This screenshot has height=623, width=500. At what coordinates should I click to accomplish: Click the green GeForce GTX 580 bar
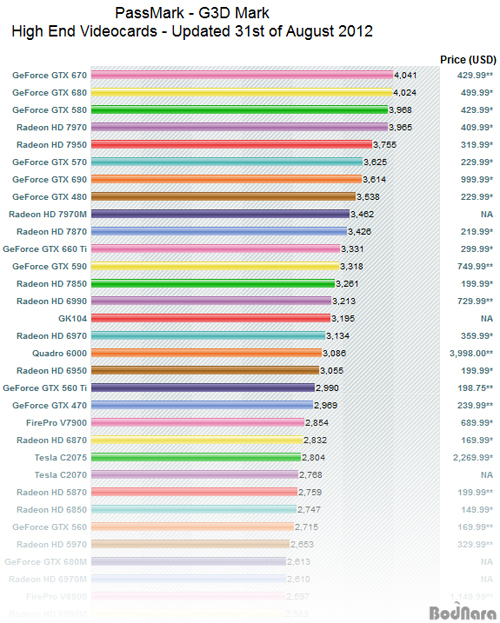click(x=239, y=110)
